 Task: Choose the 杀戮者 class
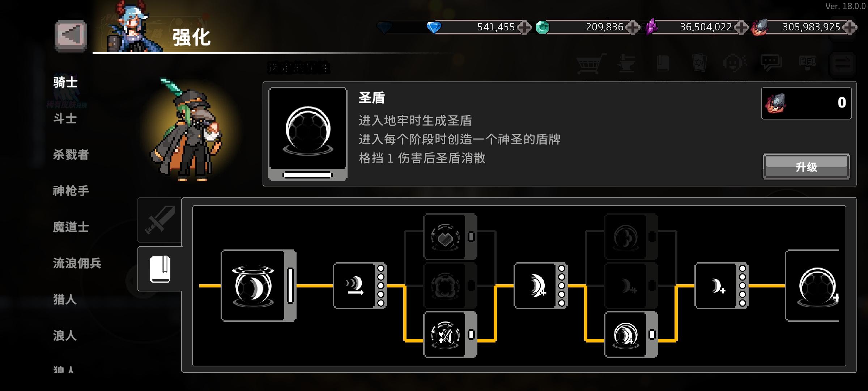(x=71, y=155)
